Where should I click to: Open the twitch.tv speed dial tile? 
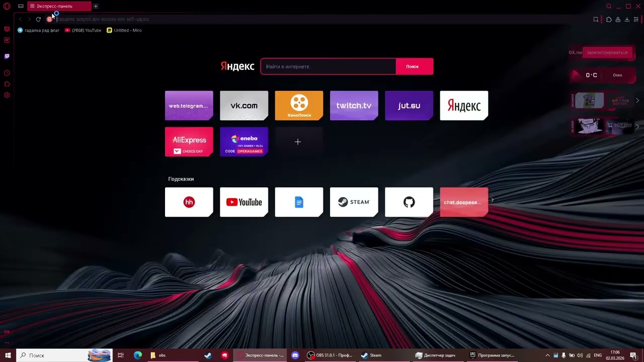[354, 106]
